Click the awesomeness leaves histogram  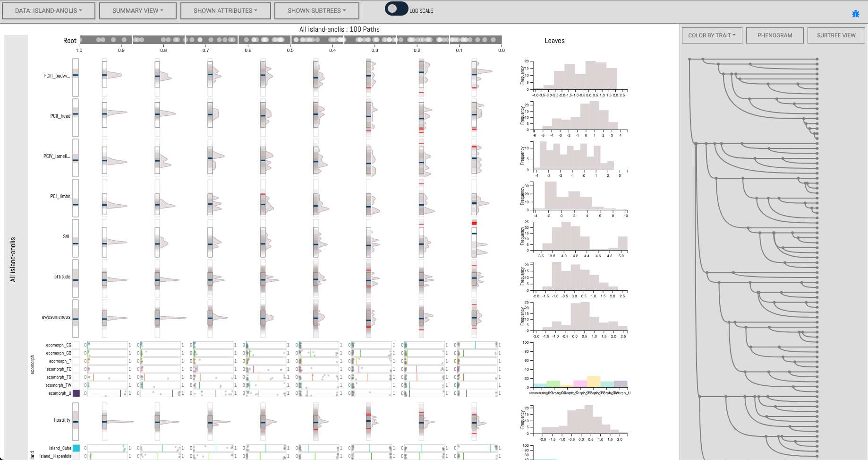pos(575,319)
